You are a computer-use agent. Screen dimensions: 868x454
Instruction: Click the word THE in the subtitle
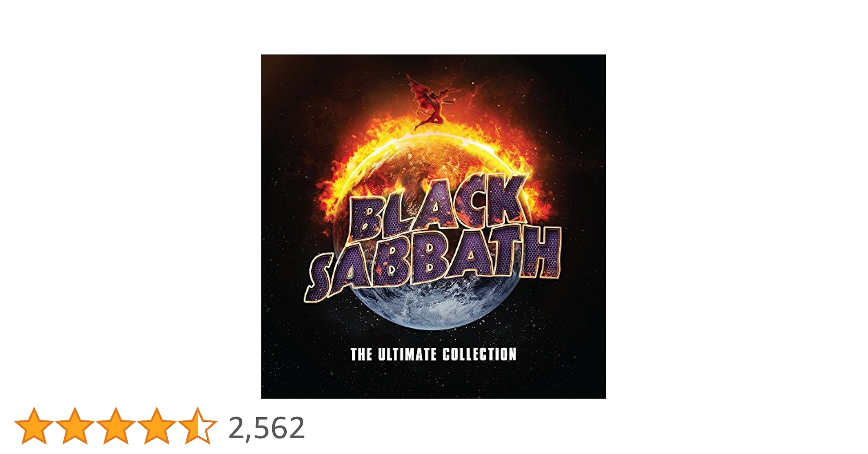361,354
